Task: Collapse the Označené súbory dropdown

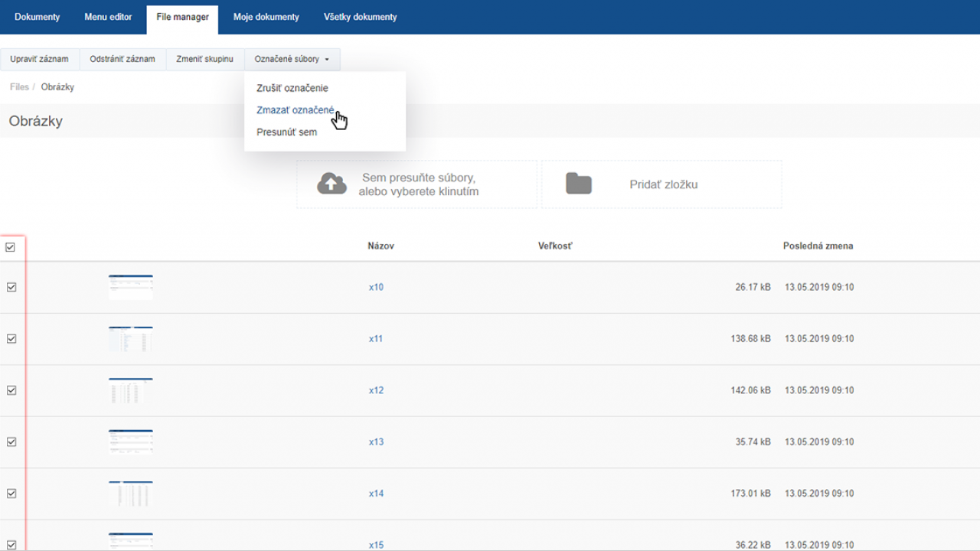Action: click(292, 59)
